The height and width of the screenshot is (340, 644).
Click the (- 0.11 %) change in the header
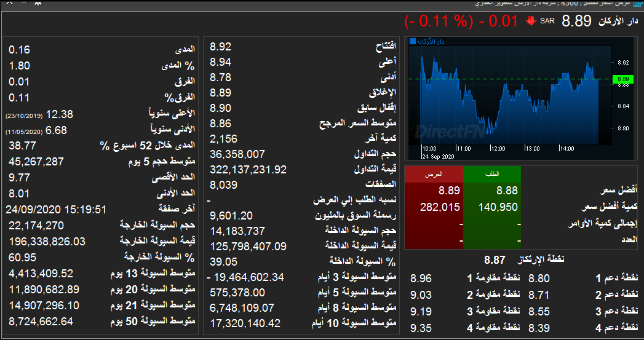439,21
